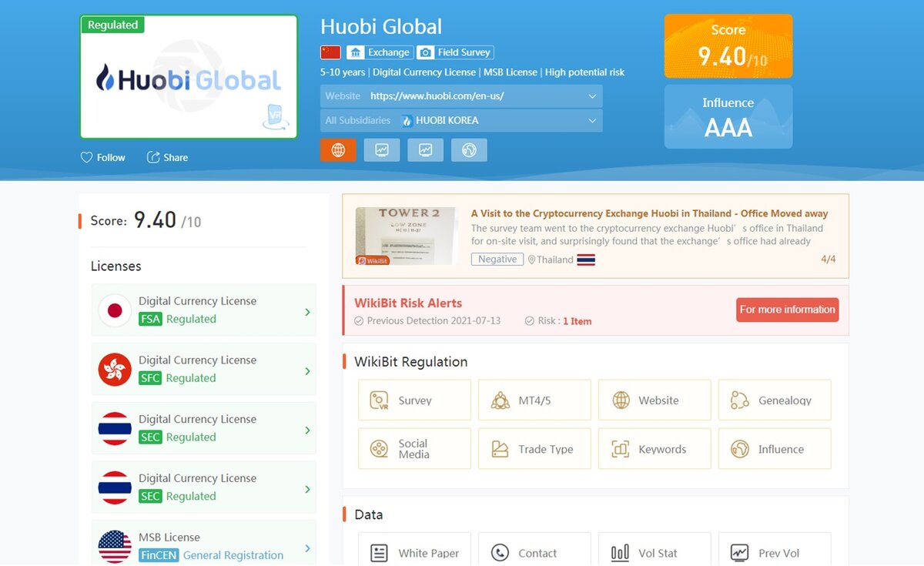The height and width of the screenshot is (566, 924).
Task: Expand the FinCEN MSB License chevron
Action: coord(307,548)
